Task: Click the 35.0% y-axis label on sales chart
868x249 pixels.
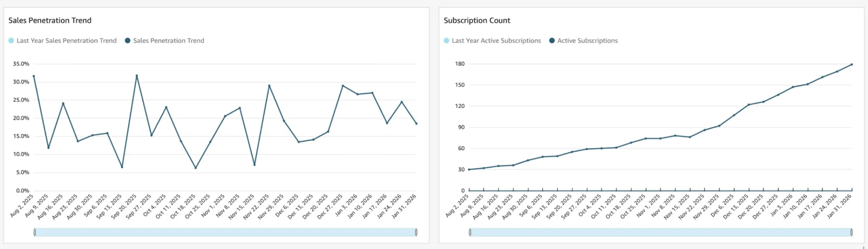Action: click(x=21, y=64)
